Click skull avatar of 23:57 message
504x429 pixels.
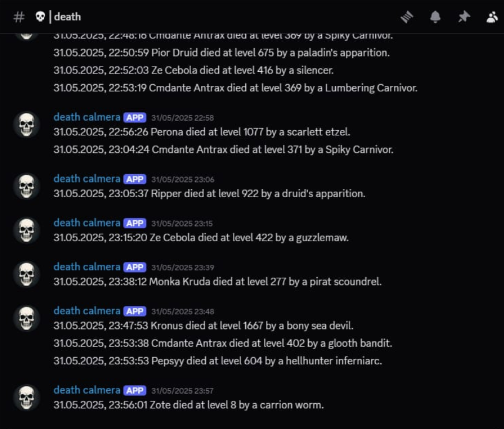26,397
